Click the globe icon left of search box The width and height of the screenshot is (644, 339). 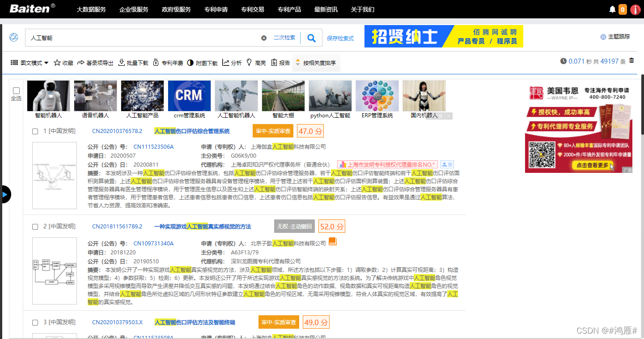click(14, 37)
